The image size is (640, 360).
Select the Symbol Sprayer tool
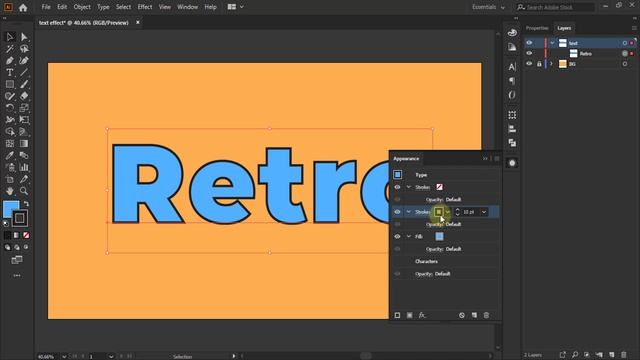coord(10,167)
